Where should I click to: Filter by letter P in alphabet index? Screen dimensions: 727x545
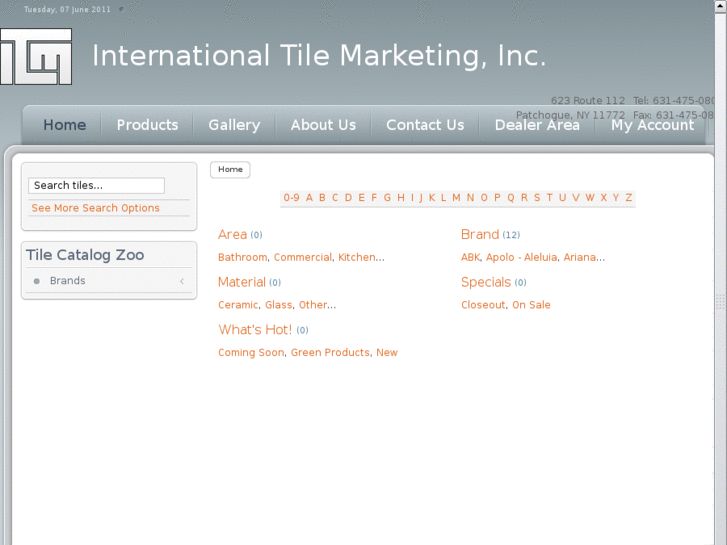[497, 198]
